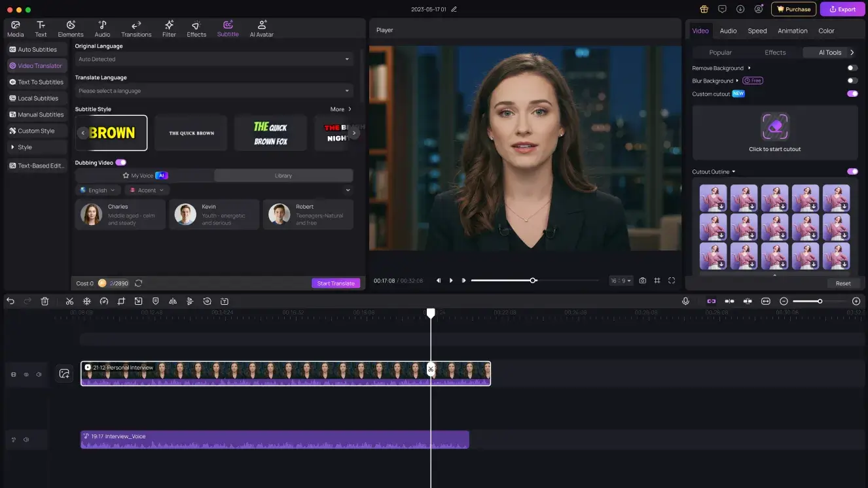
Task: Click the zoom-in plus icon on timeline
Action: [856, 301]
